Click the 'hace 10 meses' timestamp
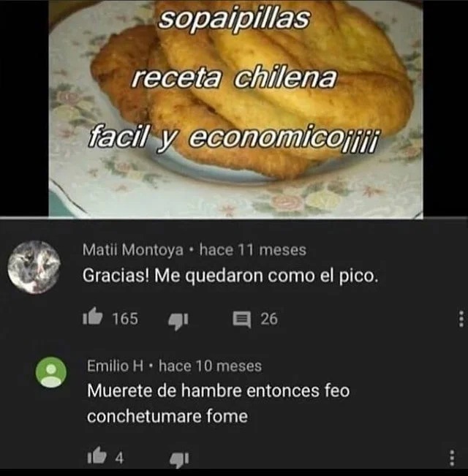Image resolution: width=468 pixels, height=476 pixels. click(x=210, y=366)
